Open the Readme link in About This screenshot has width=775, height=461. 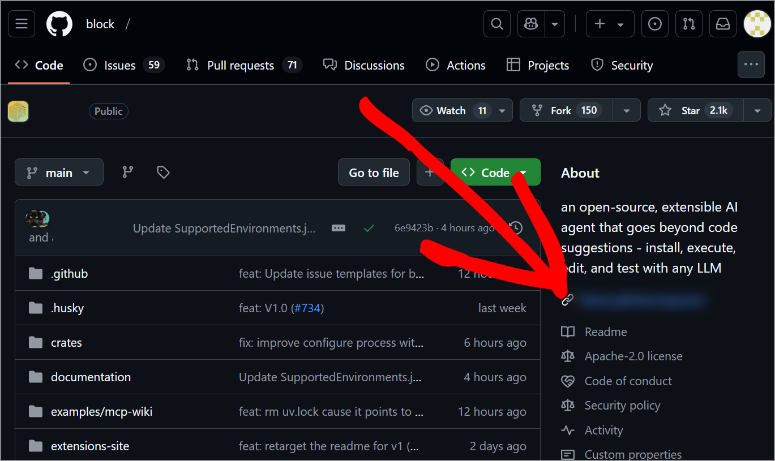pyautogui.click(x=605, y=332)
